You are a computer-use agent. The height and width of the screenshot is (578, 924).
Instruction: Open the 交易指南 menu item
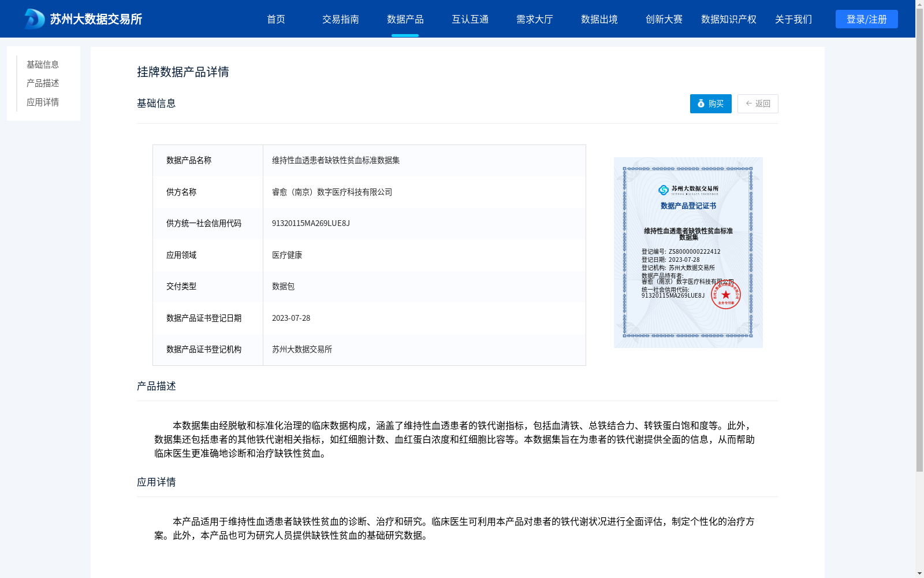[341, 19]
